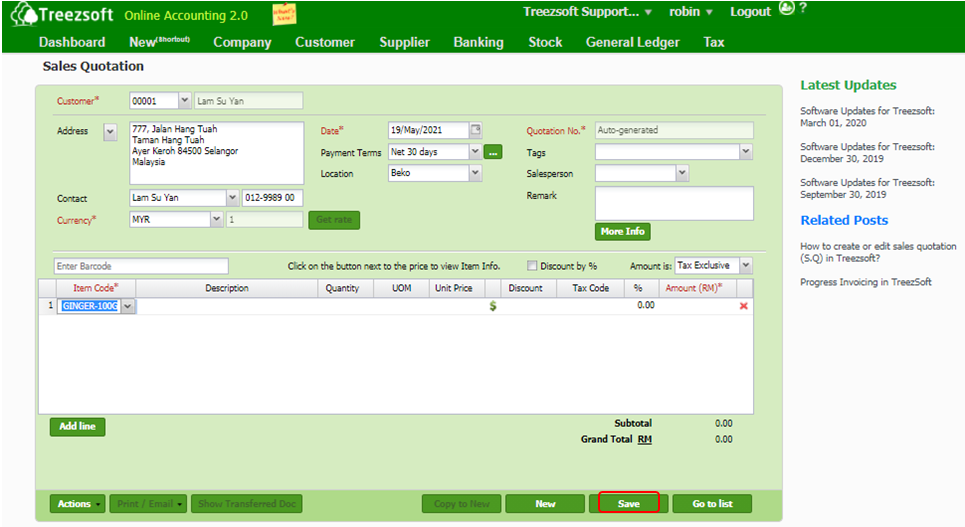Open the sales quotation how-to post link
965x527 pixels.
tap(878, 252)
